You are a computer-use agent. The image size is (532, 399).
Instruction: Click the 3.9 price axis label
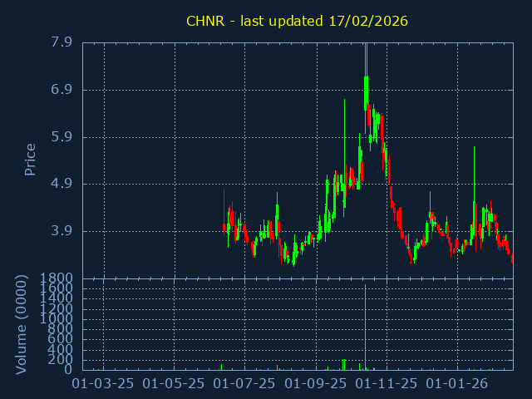(62, 231)
